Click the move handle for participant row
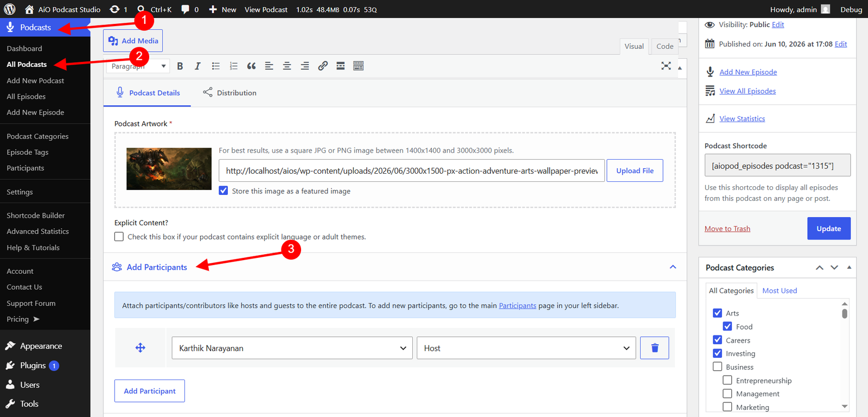The width and height of the screenshot is (868, 417). (141, 347)
